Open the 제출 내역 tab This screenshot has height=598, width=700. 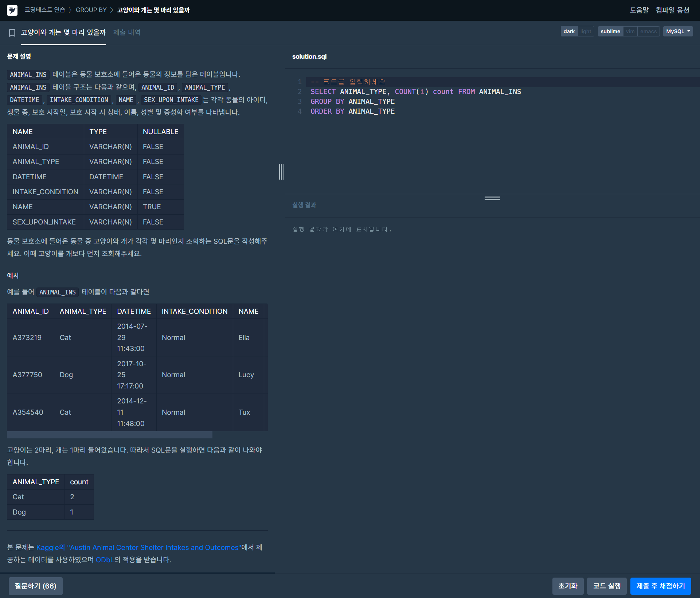(126, 32)
